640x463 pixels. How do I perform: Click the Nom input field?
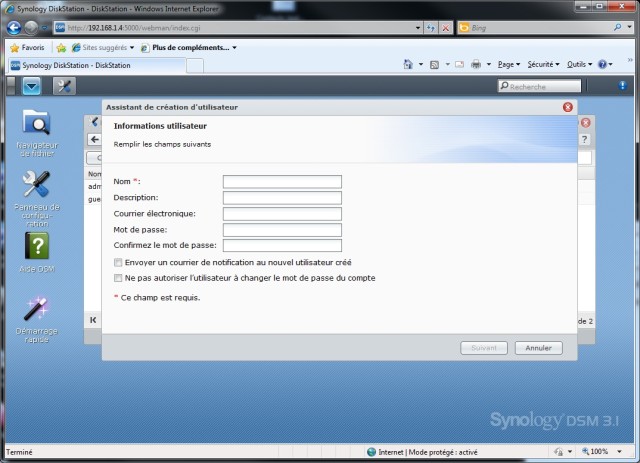pos(282,182)
